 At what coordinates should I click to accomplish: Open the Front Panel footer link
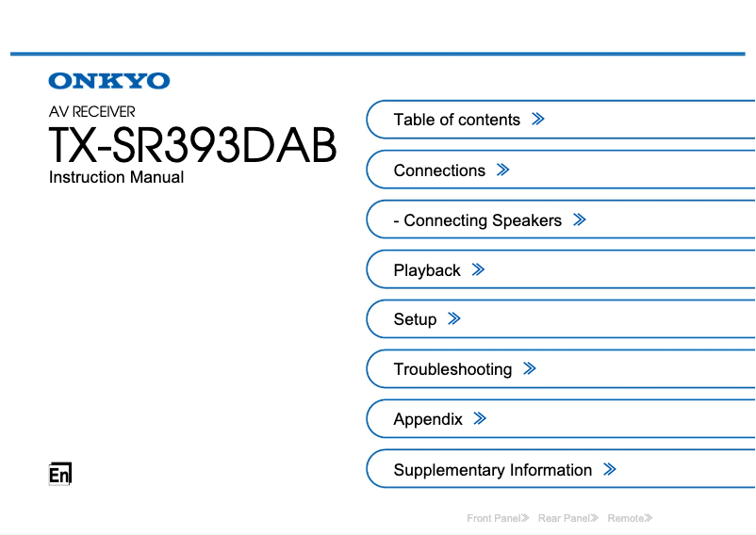[x=498, y=518]
